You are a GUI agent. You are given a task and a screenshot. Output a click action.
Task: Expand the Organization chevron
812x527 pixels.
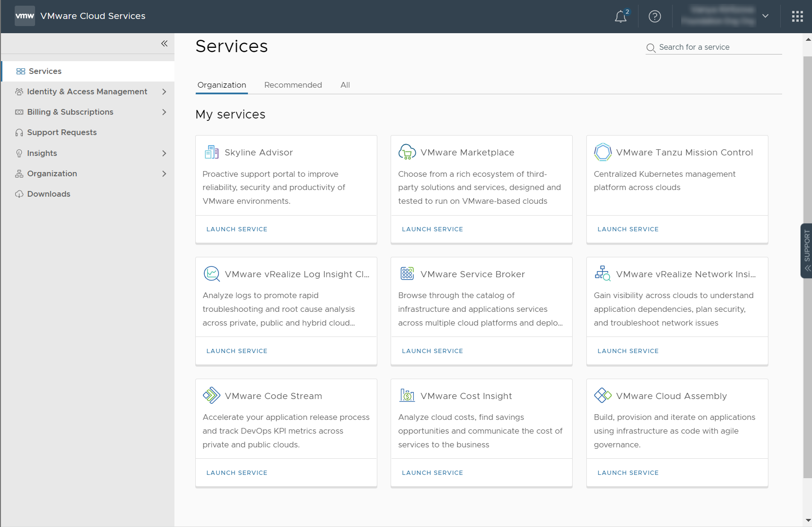tap(164, 173)
